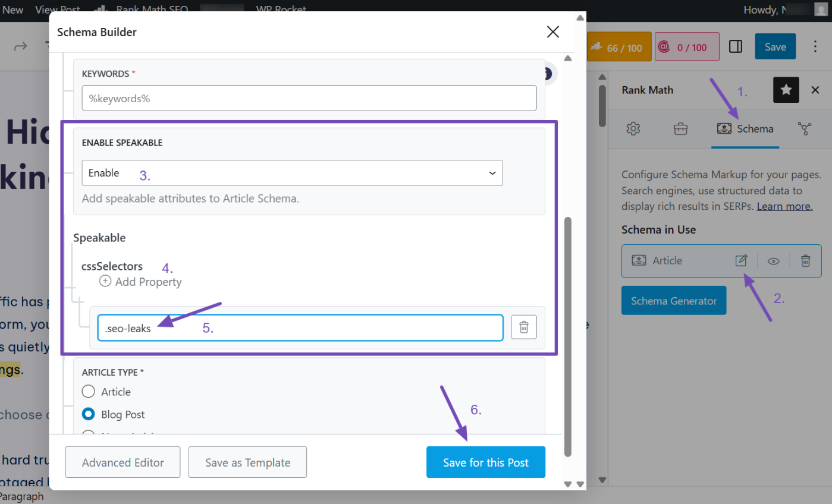Select the Article radio button
This screenshot has height=504, width=832.
tap(89, 392)
